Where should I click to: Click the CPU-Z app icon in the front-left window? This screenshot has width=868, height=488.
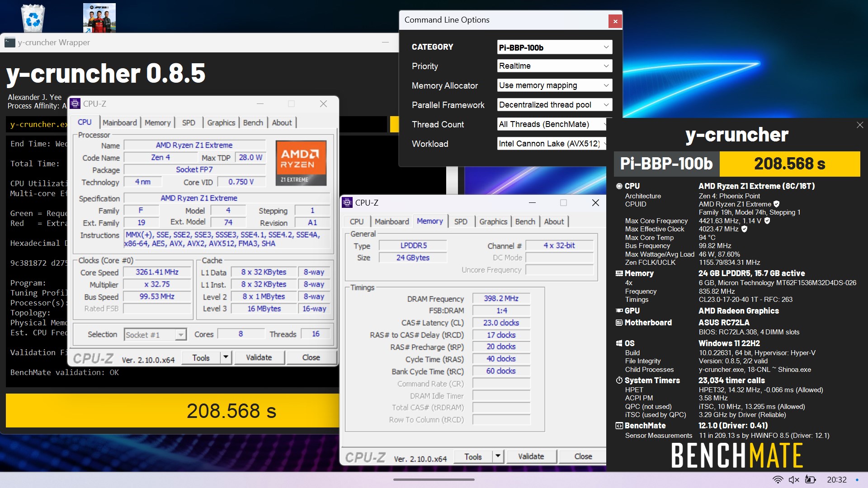click(75, 103)
